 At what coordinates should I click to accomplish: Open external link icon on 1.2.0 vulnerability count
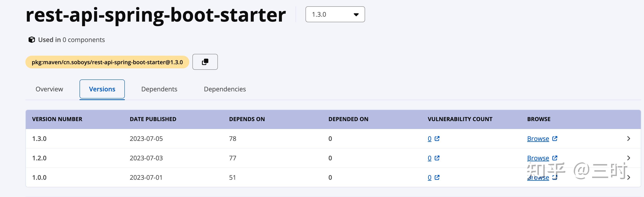(437, 158)
